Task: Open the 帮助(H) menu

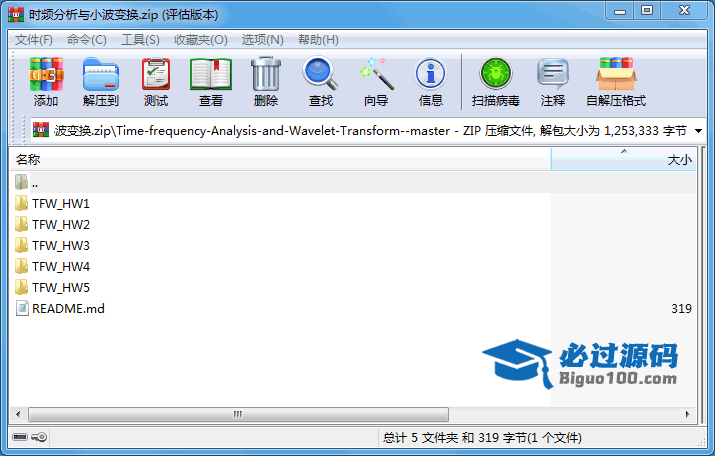Action: pyautogui.click(x=318, y=40)
